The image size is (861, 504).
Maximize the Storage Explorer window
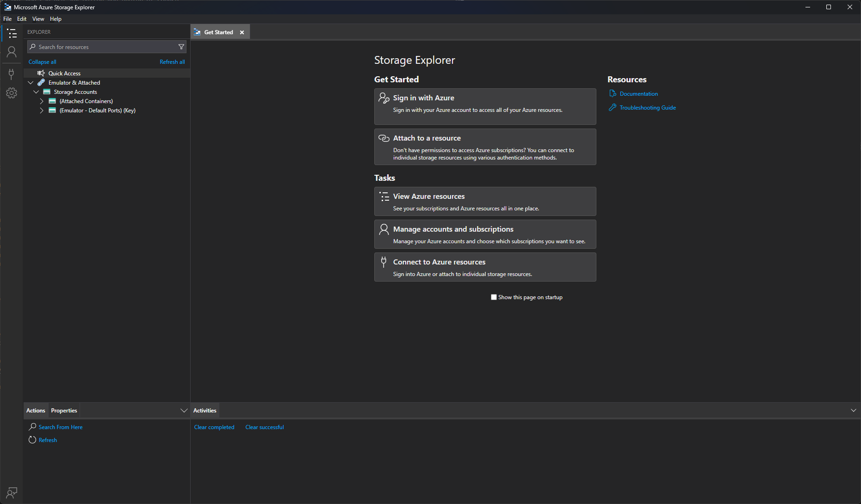coord(829,7)
